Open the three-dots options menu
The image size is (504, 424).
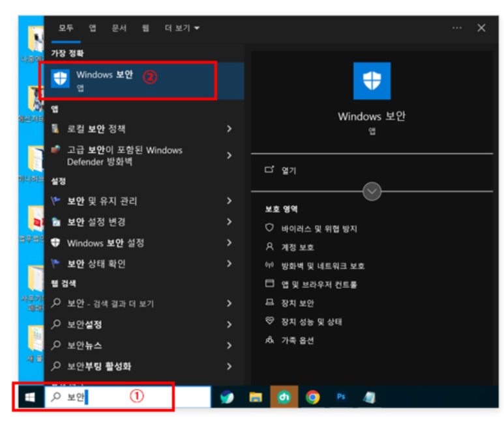tap(457, 28)
